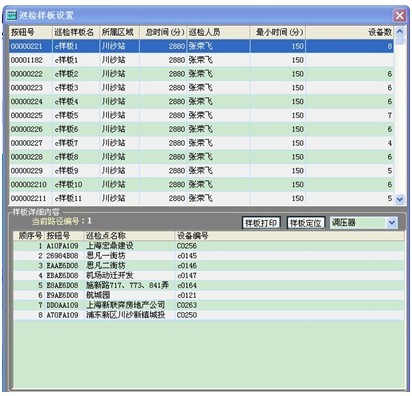Click 所属区域 column header
This screenshot has width=412, height=396.
[119, 32]
